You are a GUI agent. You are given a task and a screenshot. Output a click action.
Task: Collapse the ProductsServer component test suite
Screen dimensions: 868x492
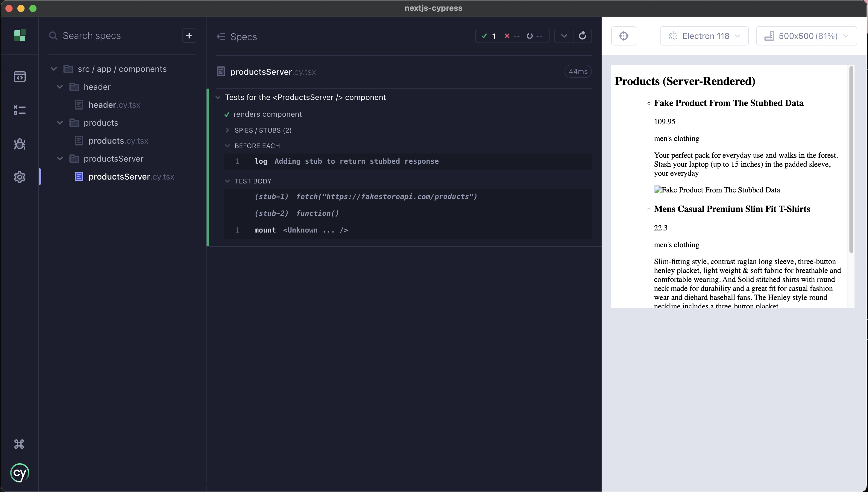(x=218, y=97)
